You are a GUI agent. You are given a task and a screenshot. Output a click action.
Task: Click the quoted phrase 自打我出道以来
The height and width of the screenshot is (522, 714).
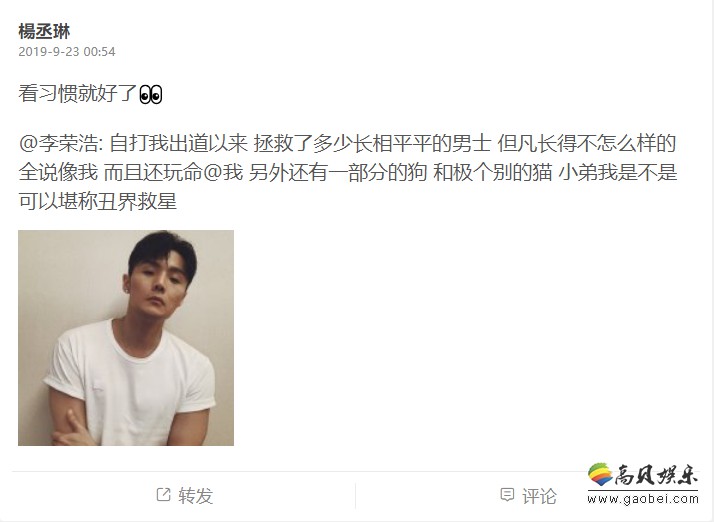tap(179, 143)
